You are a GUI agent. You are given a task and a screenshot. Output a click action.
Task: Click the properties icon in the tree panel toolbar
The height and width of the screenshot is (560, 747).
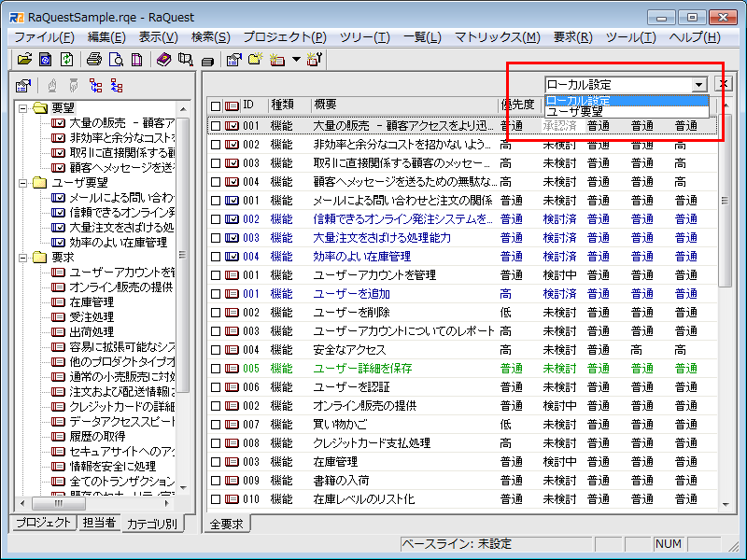point(23,86)
